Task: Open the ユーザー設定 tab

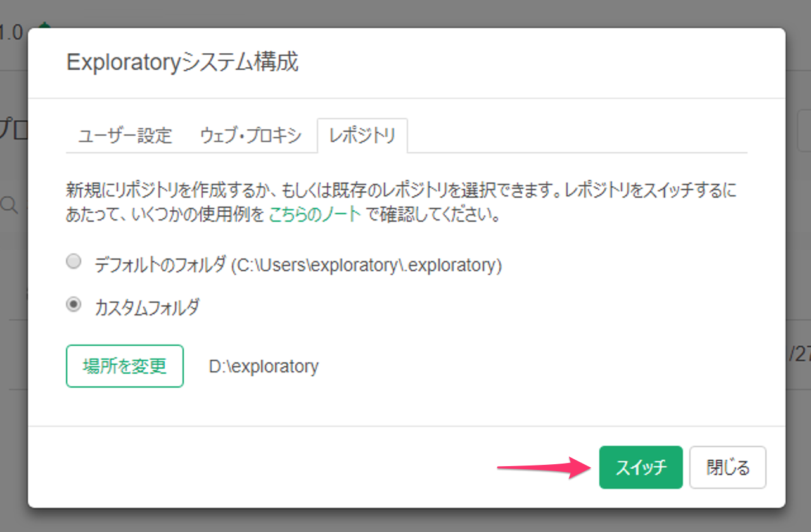Action: point(125,136)
